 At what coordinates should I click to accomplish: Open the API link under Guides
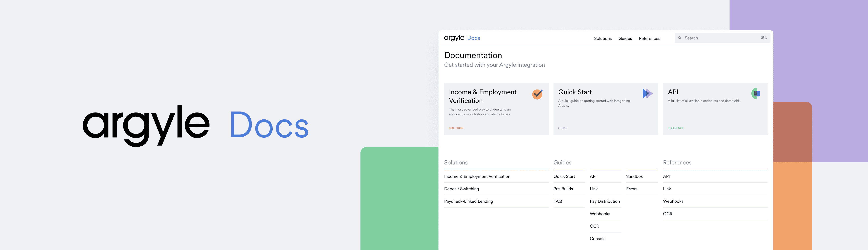(593, 176)
